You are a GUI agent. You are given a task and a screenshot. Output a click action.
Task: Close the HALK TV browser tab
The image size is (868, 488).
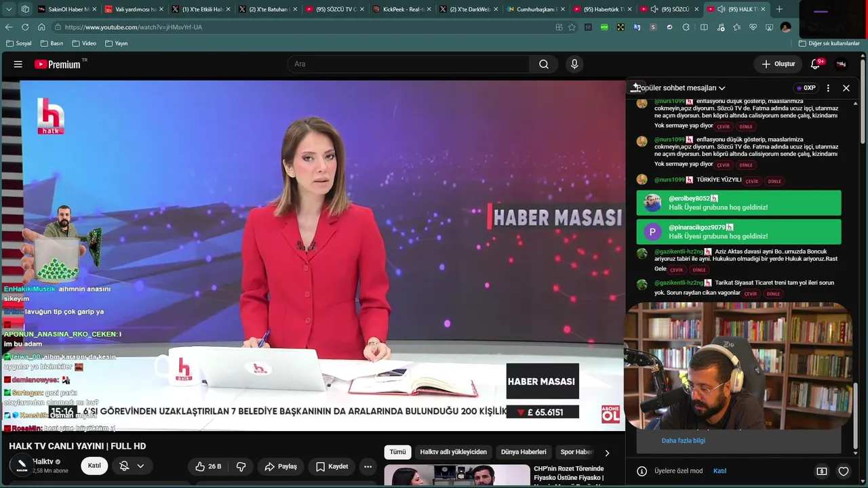[x=764, y=9]
